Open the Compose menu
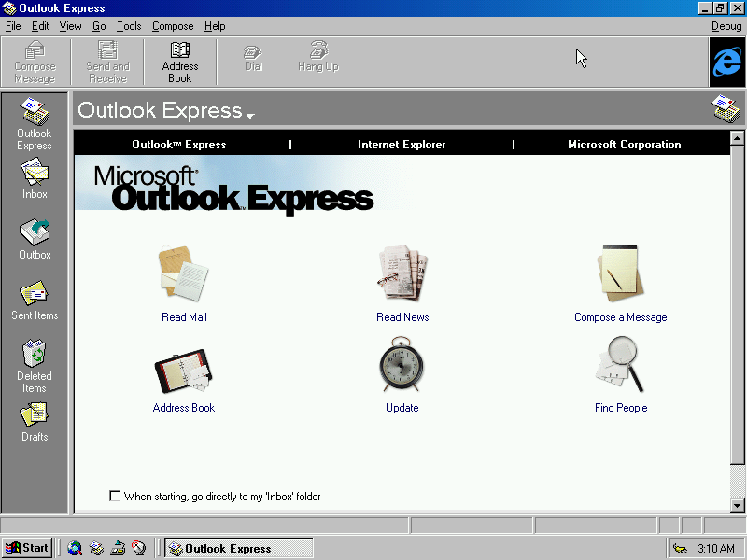This screenshot has height=560, width=747. click(x=173, y=26)
